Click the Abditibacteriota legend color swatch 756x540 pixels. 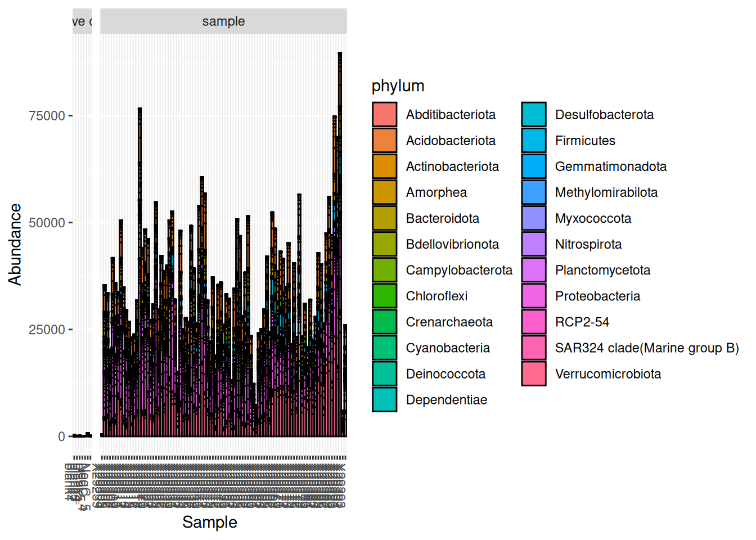(384, 115)
